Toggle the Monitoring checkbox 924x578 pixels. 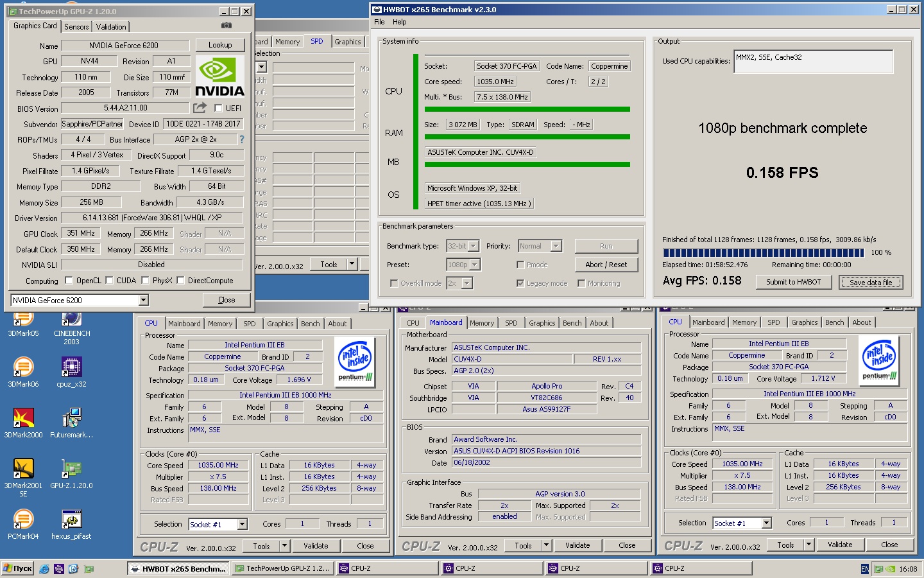(581, 283)
